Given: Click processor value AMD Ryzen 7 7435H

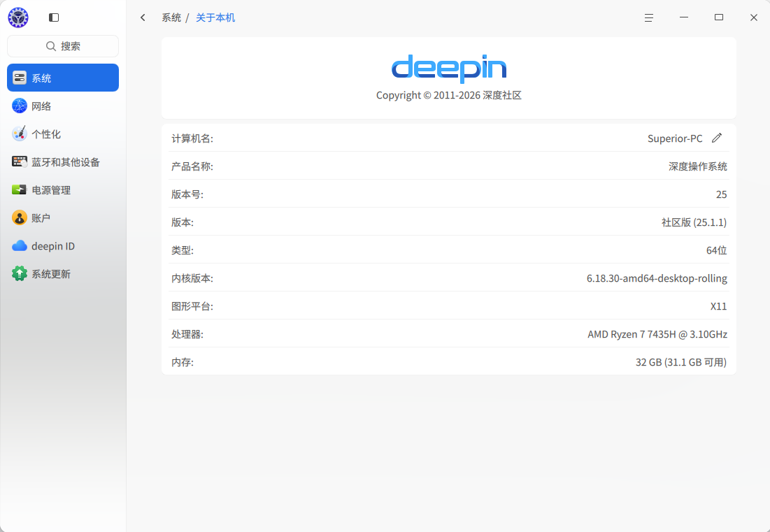Looking at the screenshot, I should pos(657,334).
